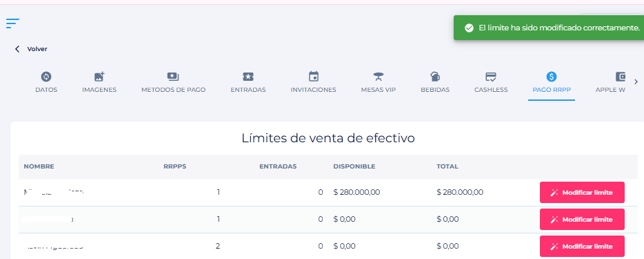This screenshot has width=644, height=259.
Task: Select the BEBIDAS drink icon
Action: click(x=435, y=77)
